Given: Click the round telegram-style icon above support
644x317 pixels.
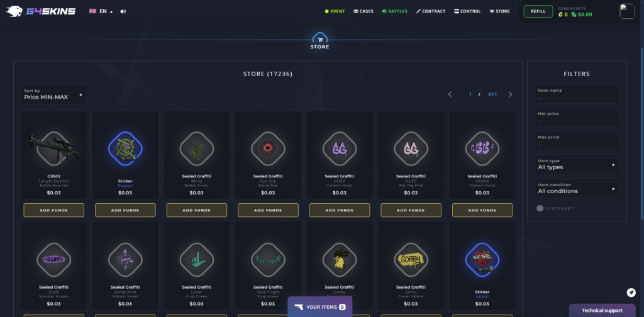Looking at the screenshot, I should pyautogui.click(x=631, y=292).
